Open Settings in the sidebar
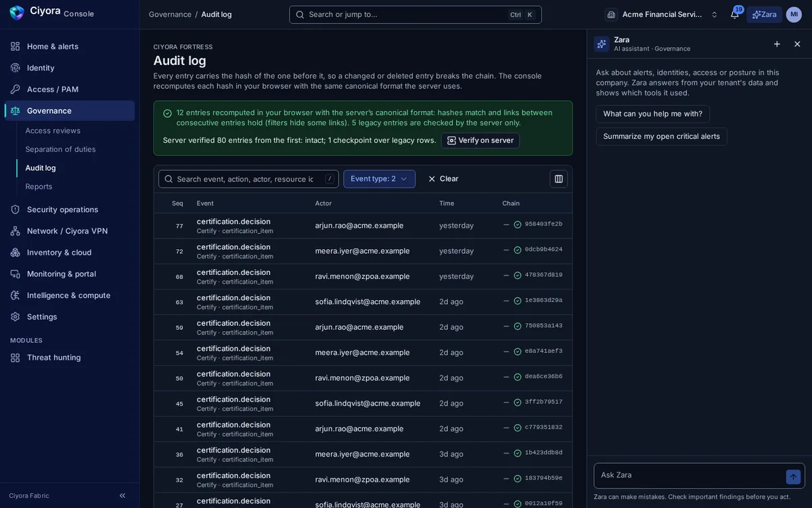The image size is (812, 508). tap(70, 317)
